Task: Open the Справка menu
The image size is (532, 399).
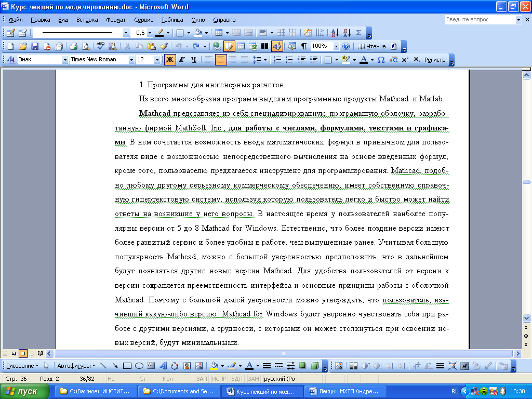Action: (224, 20)
